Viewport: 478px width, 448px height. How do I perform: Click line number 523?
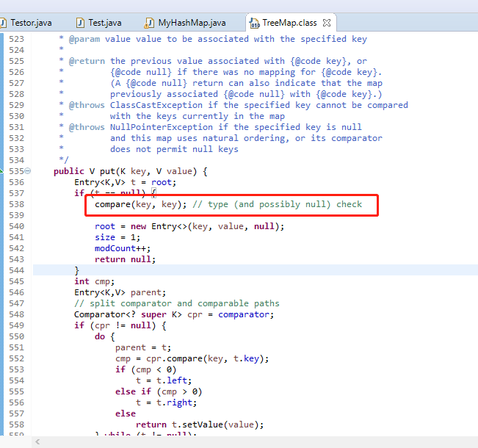tap(16, 39)
